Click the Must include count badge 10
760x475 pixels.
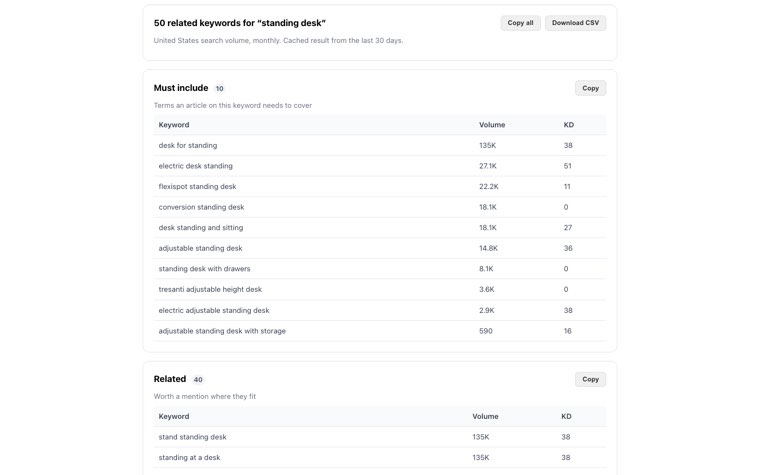(x=220, y=89)
